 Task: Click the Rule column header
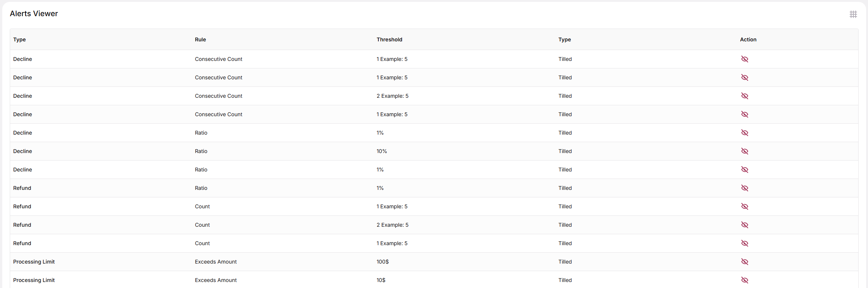200,39
